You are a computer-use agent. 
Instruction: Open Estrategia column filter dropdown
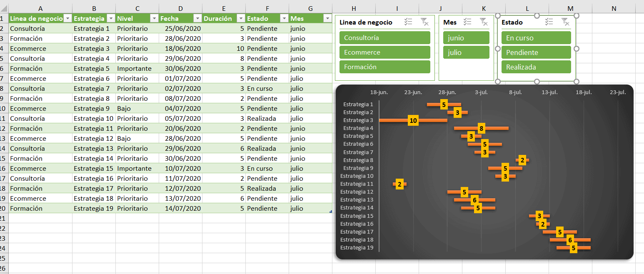111,18
